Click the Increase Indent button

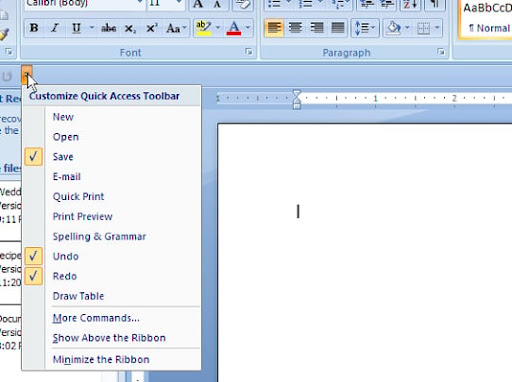click(x=388, y=4)
